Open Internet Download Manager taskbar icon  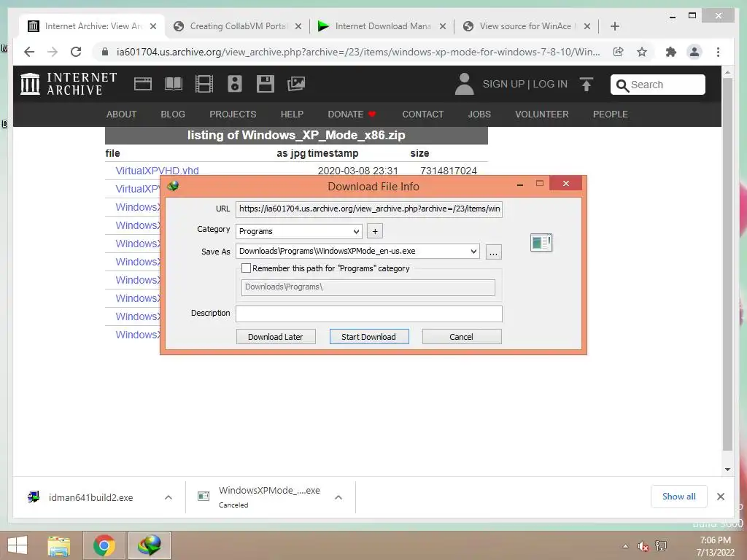(x=150, y=545)
